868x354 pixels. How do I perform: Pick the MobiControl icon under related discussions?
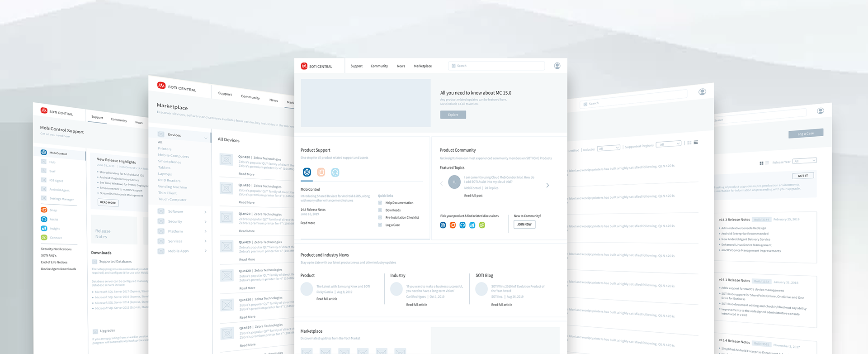click(443, 225)
